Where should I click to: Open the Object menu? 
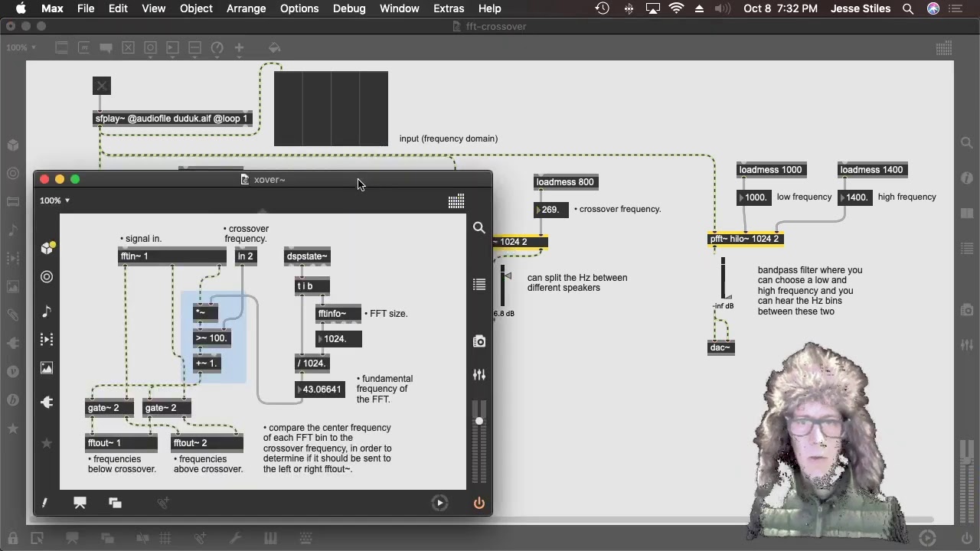click(x=196, y=8)
